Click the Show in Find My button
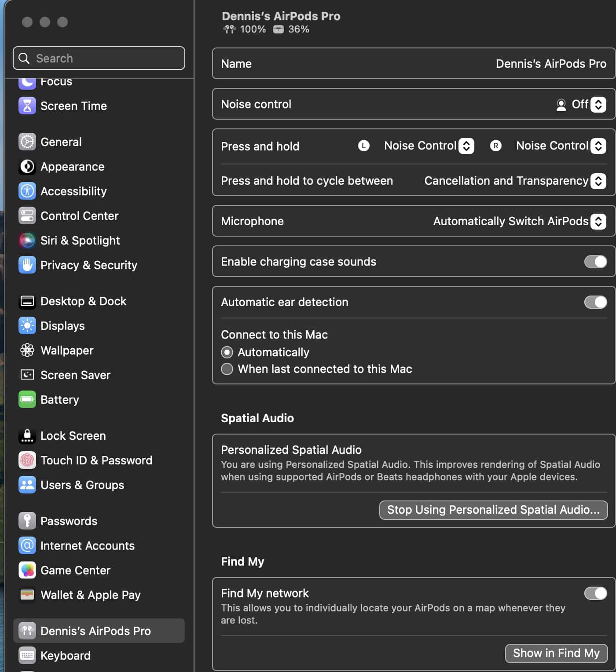 click(x=556, y=653)
